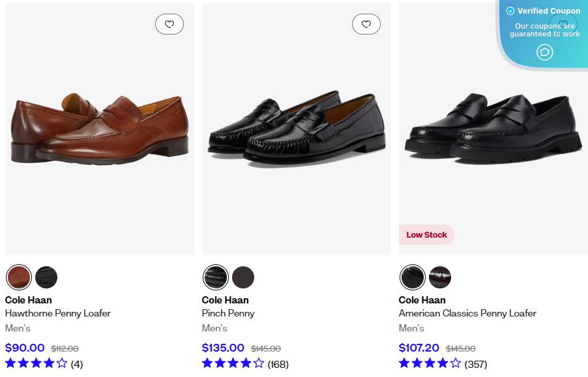588x377 pixels.
Task: Click the home icon inside the coupon widget
Action: 545,52
